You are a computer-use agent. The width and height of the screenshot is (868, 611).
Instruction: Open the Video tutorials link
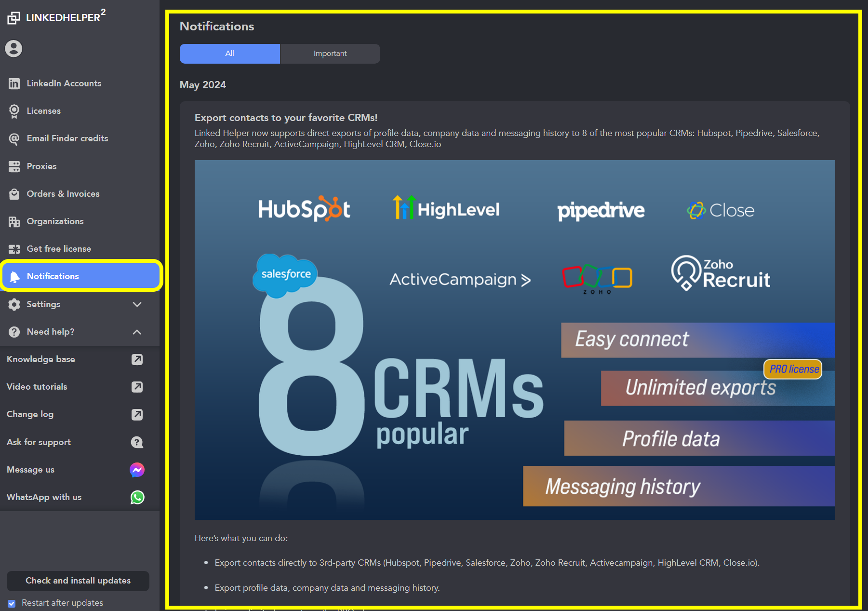click(37, 387)
